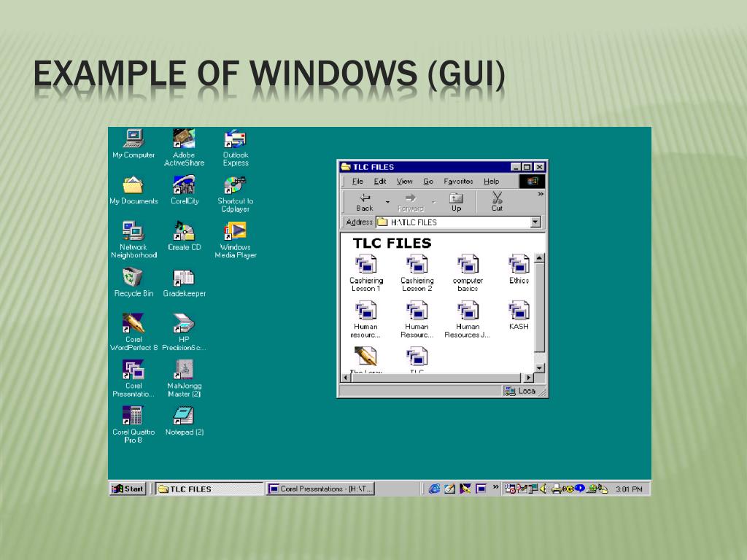
Task: Click the Windows Media Player desktop icon
Action: coord(236,241)
